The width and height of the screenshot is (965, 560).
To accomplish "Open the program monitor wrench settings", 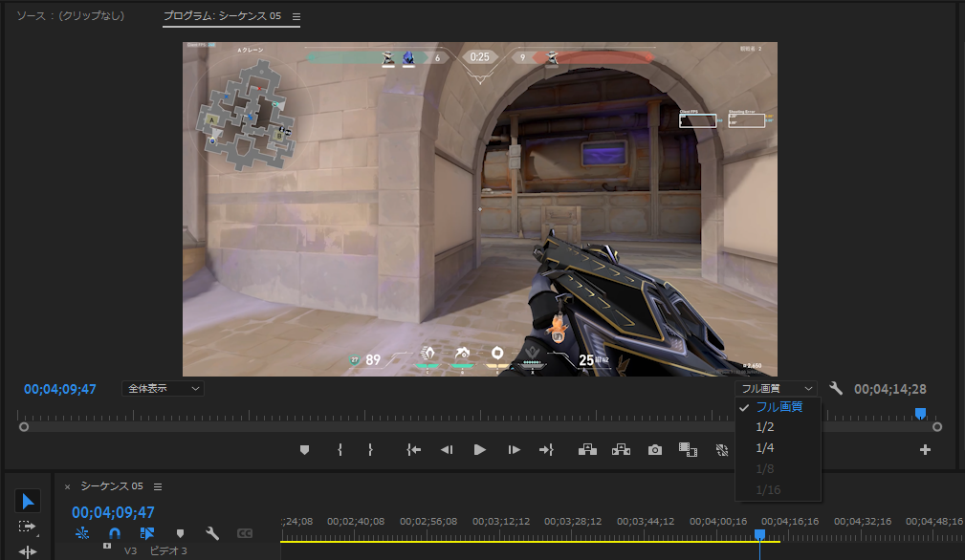I will 836,389.
